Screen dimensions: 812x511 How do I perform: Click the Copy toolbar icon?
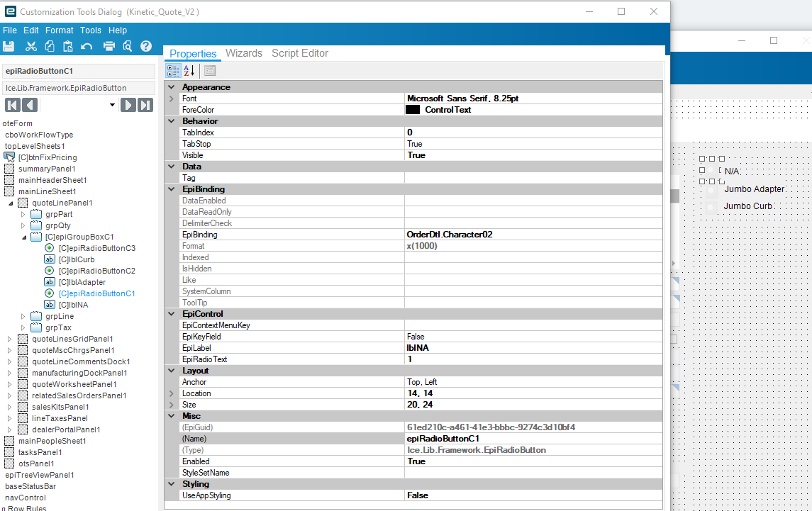pos(50,46)
